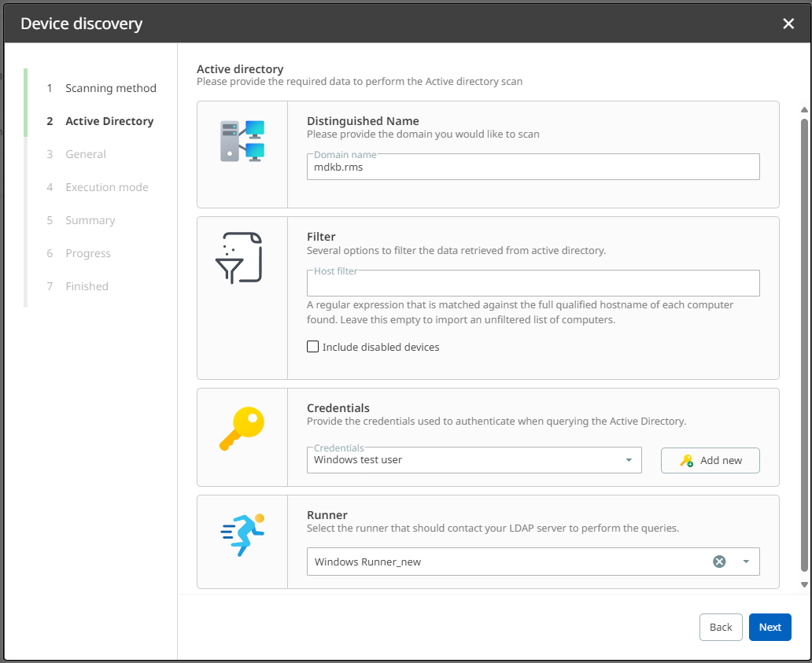812x663 pixels.
Task: Click the scrollbar up arrow
Action: [x=804, y=110]
